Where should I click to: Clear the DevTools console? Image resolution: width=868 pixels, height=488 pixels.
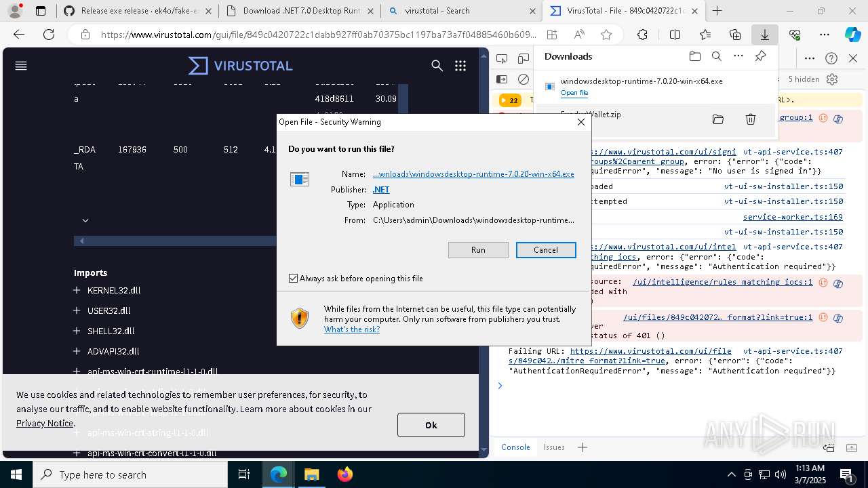click(x=524, y=79)
